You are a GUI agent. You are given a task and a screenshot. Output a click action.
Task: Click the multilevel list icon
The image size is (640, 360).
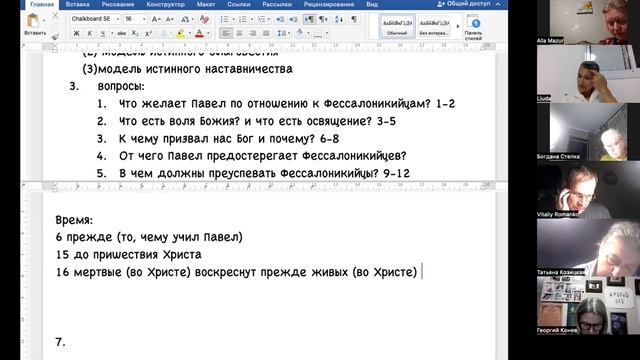coord(261,19)
